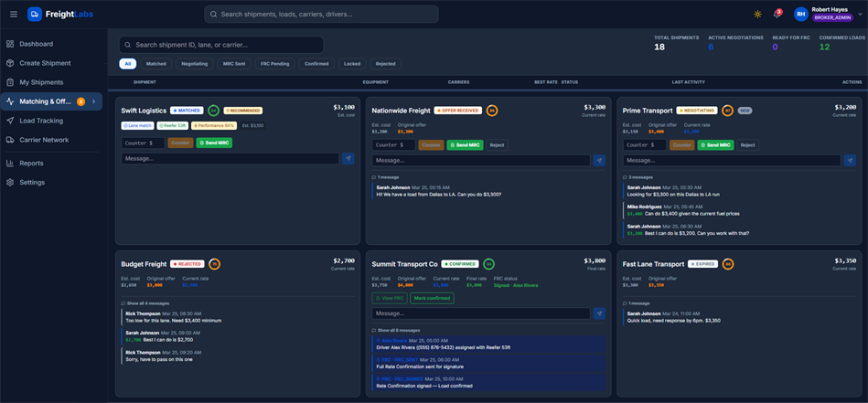Click the BROKER_ADMIN role badge
868x403 pixels.
click(833, 17)
